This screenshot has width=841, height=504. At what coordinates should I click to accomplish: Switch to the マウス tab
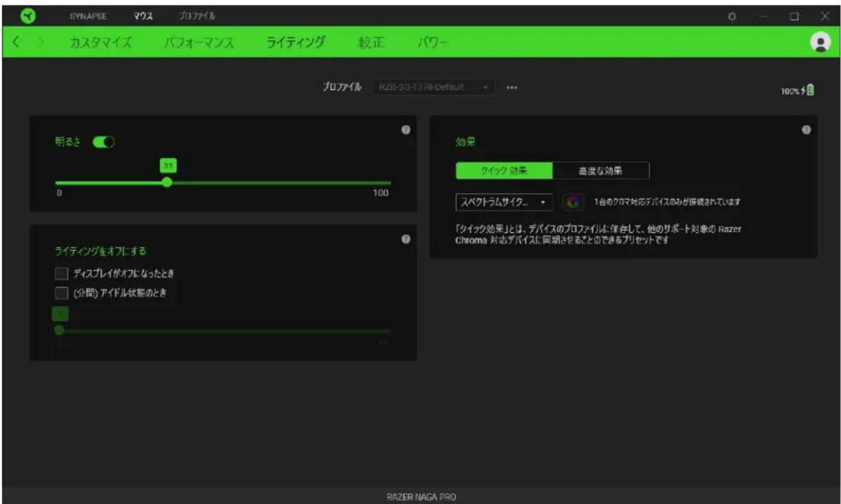pos(144,15)
